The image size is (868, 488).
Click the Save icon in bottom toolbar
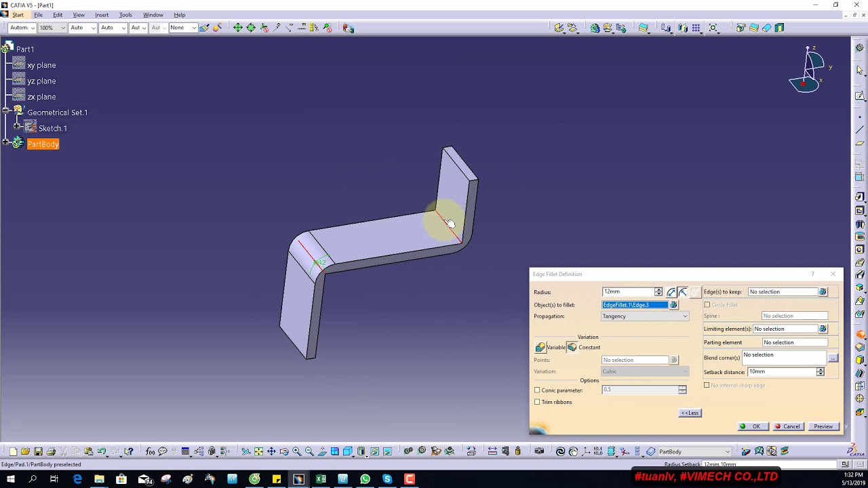[38, 451]
